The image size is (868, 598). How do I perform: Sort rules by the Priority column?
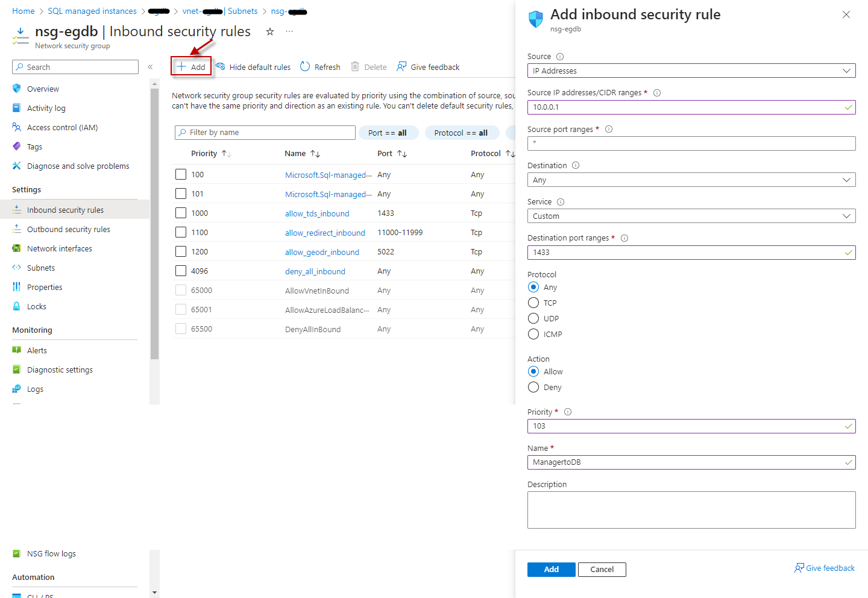pyautogui.click(x=211, y=154)
